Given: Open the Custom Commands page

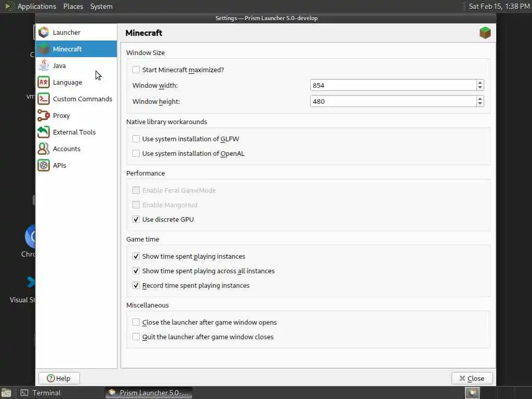Looking at the screenshot, I should click(76, 99).
